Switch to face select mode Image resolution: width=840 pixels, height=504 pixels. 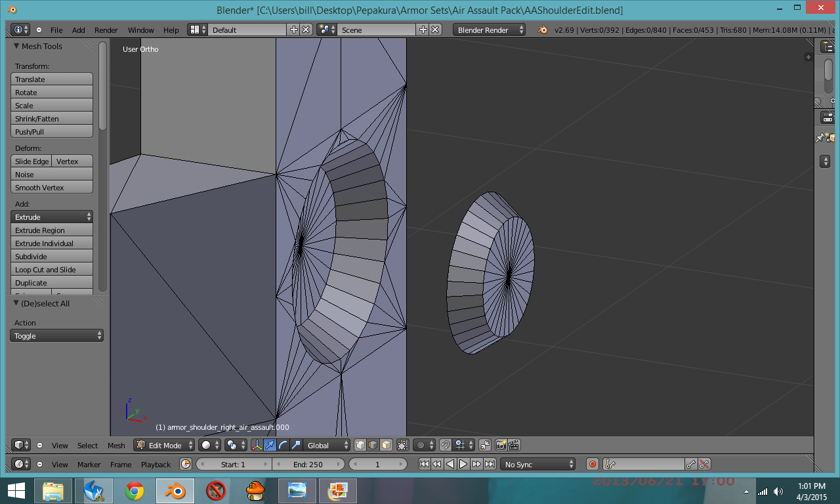coord(387,445)
